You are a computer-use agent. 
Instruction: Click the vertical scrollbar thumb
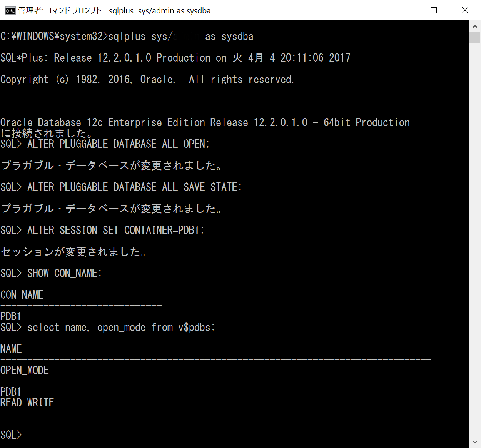click(x=475, y=37)
